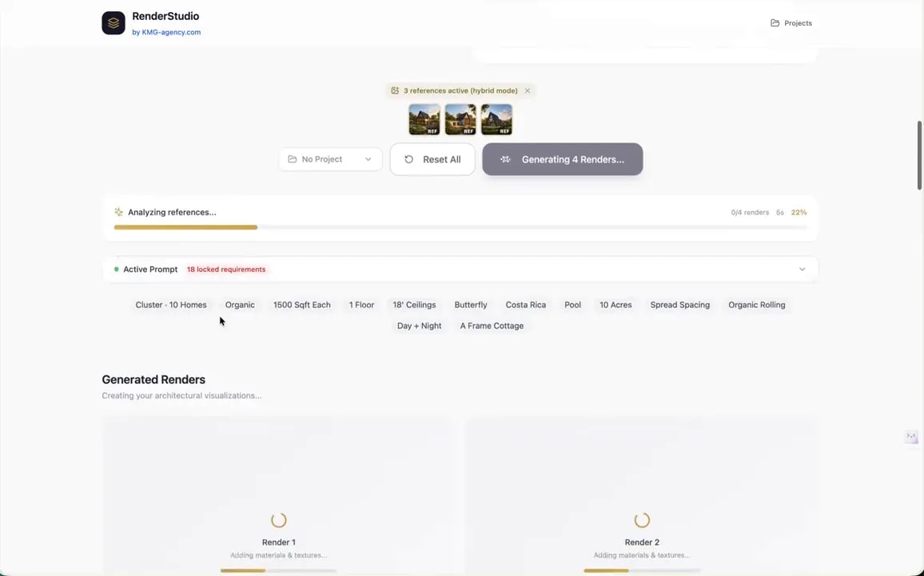Select the Day + Night tag
Screen dimensions: 924x576
click(419, 326)
